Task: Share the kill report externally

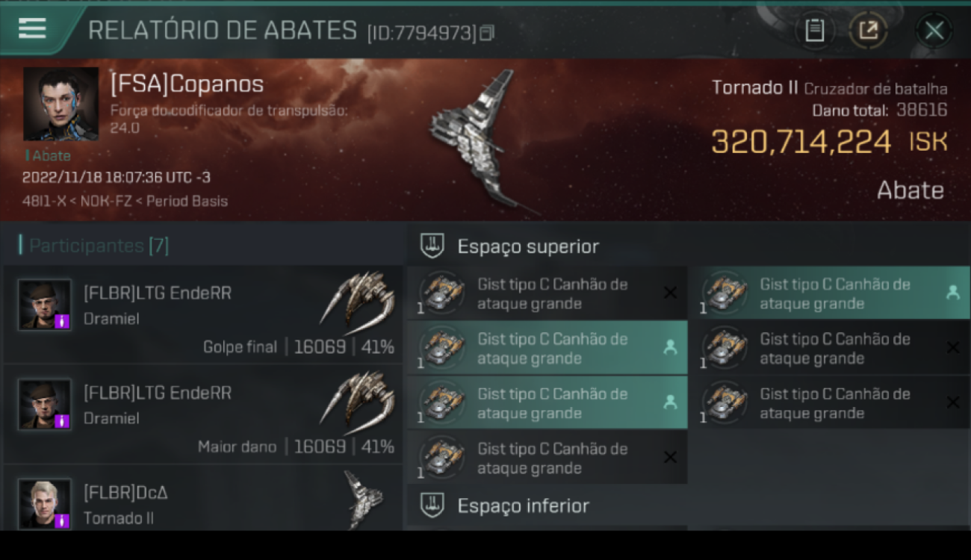Action: point(868,31)
